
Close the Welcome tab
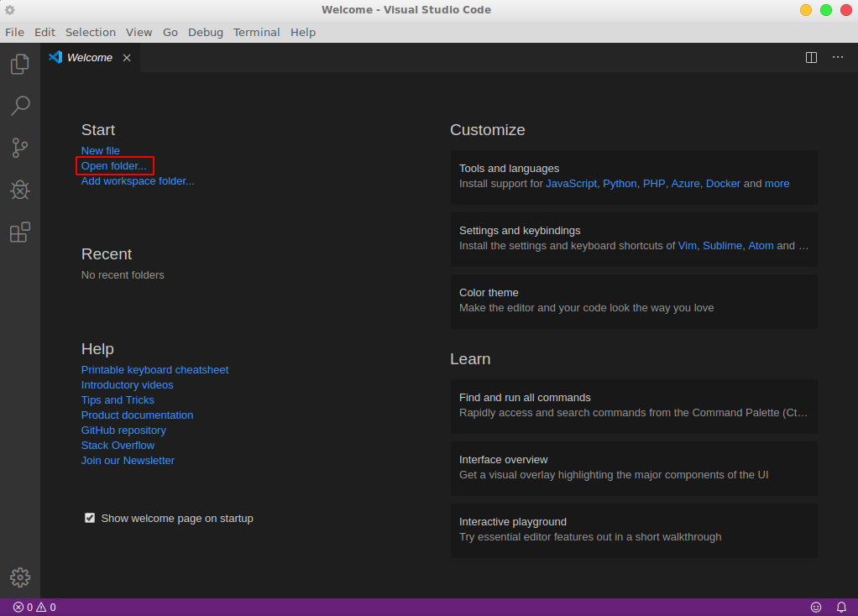click(x=127, y=58)
